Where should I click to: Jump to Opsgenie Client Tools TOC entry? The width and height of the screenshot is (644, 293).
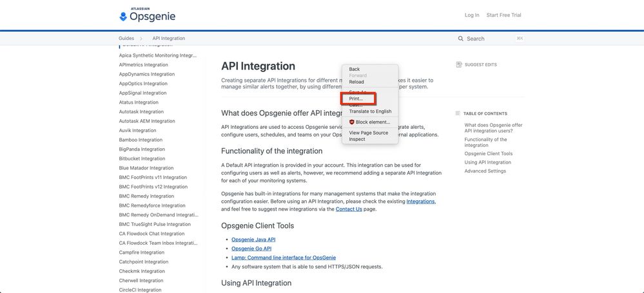click(x=489, y=153)
